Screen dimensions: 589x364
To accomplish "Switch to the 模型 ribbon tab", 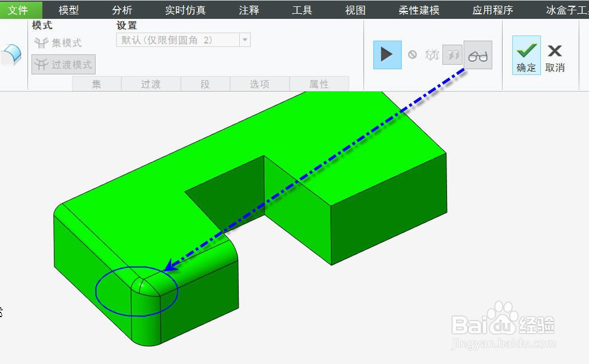I will [x=68, y=10].
